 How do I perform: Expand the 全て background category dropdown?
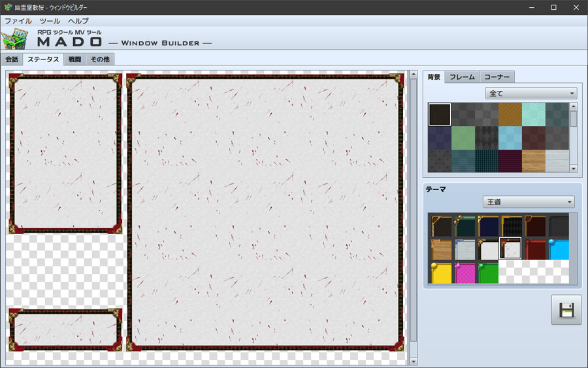click(531, 93)
